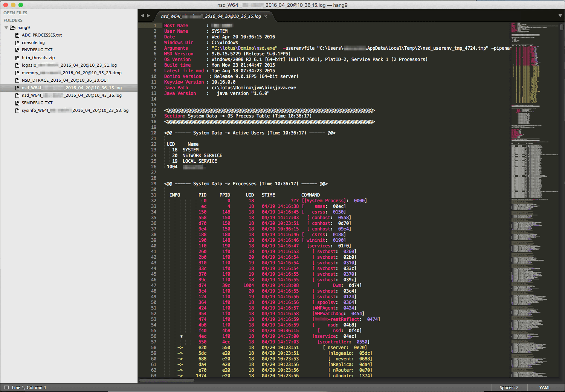Click 'AMPWatchDog:' process entry
Screen dimensions: 565x392
point(330,314)
